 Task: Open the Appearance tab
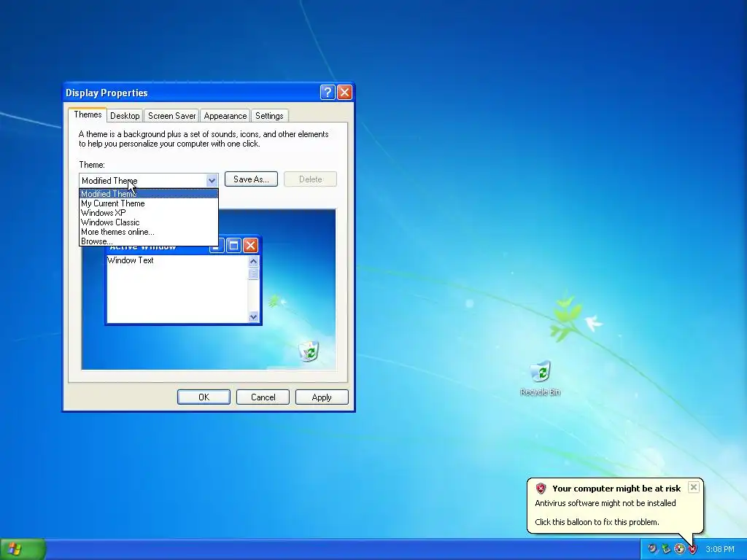225,116
